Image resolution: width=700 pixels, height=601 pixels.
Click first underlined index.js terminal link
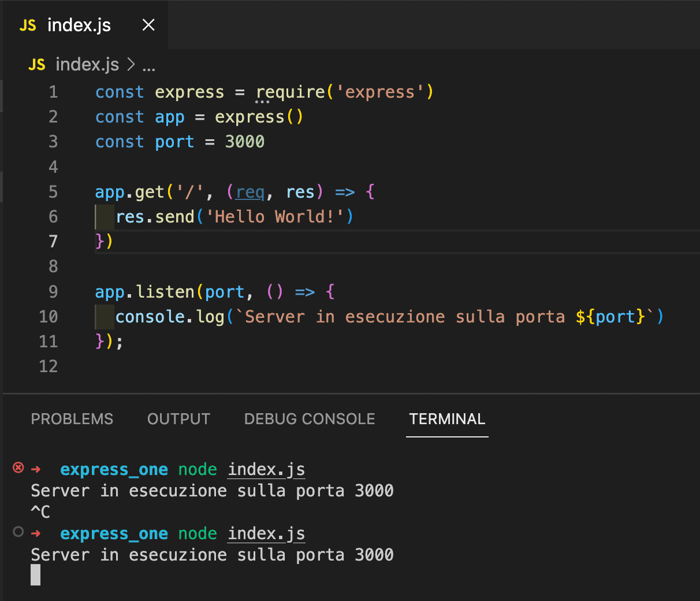click(266, 469)
